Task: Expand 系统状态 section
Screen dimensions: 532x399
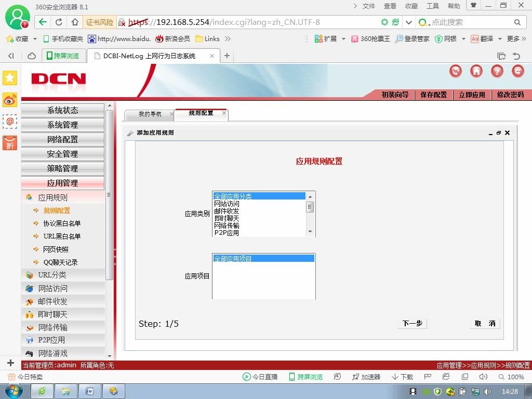Action: click(63, 110)
